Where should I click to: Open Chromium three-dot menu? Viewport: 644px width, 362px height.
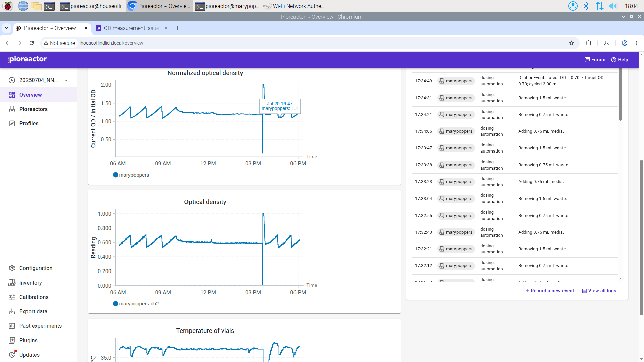(x=636, y=43)
